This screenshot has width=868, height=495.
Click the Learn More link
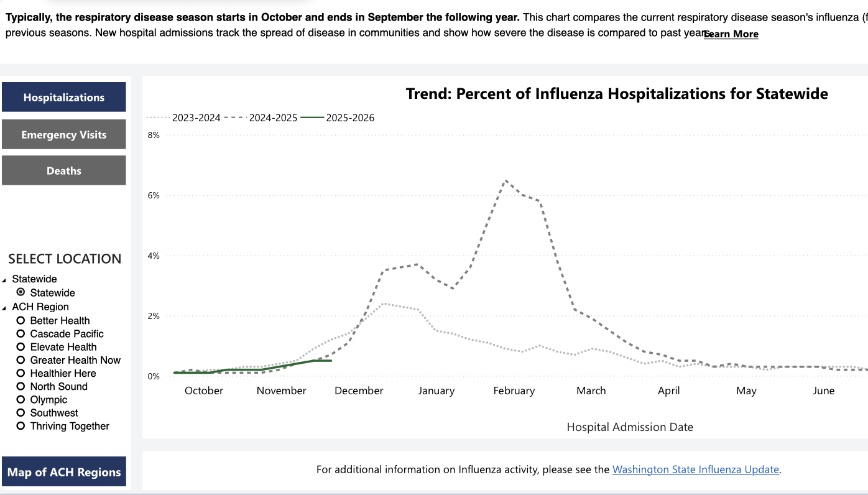pyautogui.click(x=731, y=34)
